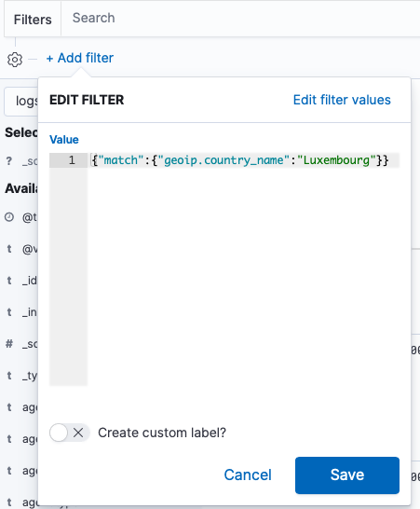
Task: Click inside the JSON query editor
Action: pyautogui.click(x=243, y=269)
